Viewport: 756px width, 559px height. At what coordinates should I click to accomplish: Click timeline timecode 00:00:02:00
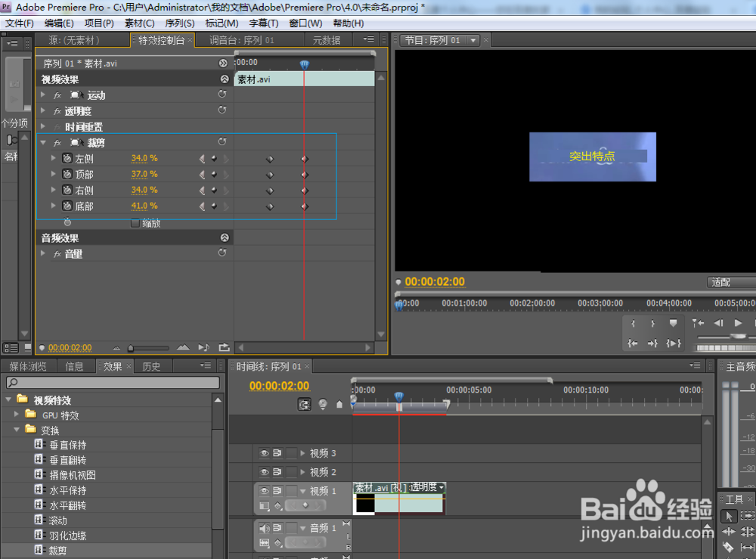(279, 386)
